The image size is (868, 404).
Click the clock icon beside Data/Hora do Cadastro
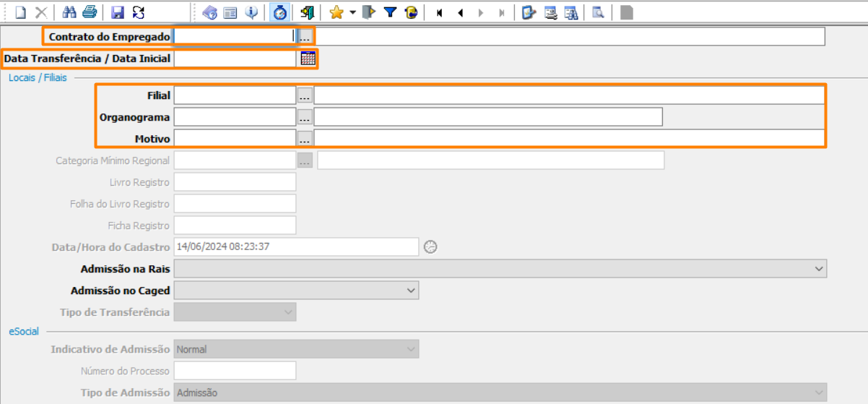click(x=430, y=246)
